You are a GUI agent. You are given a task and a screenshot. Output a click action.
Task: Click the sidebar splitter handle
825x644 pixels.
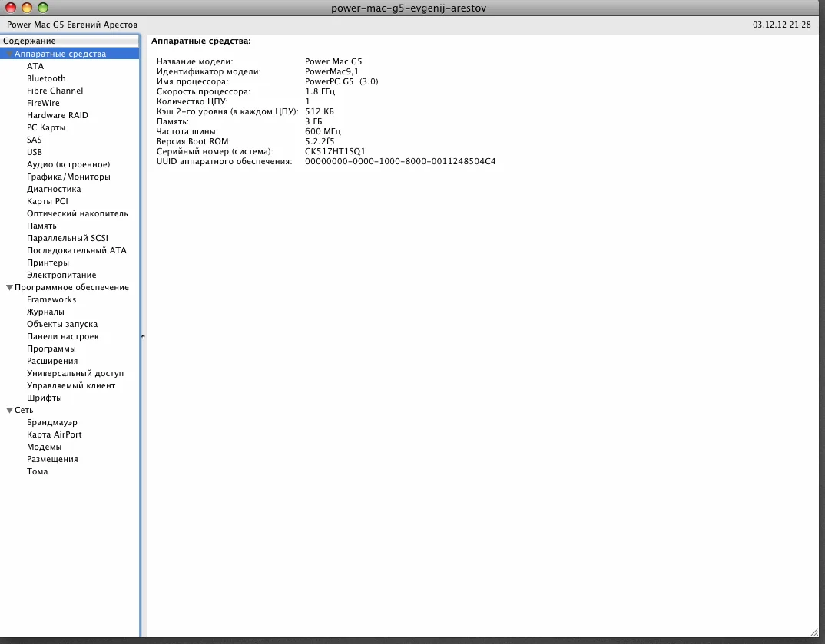[143, 336]
